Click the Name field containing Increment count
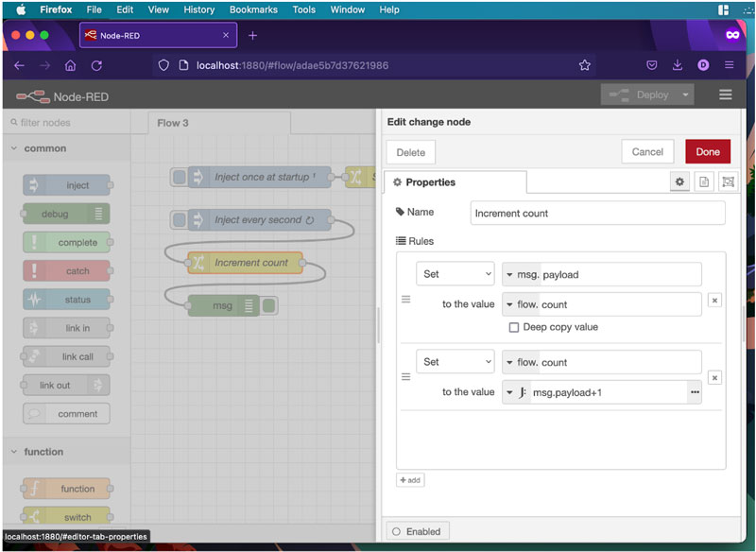The height and width of the screenshot is (552, 756). tap(597, 213)
